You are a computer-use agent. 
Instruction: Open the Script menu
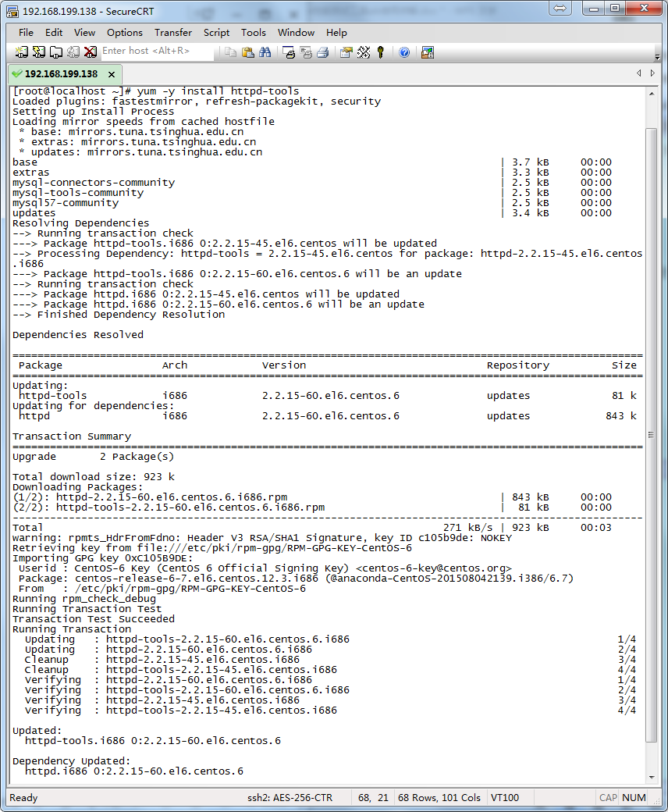pos(216,33)
